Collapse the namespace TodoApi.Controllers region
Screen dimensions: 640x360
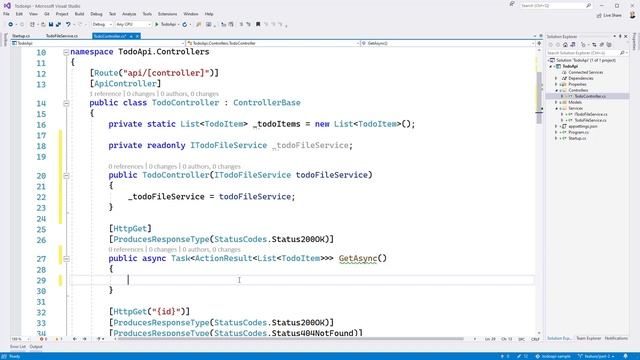click(66, 52)
